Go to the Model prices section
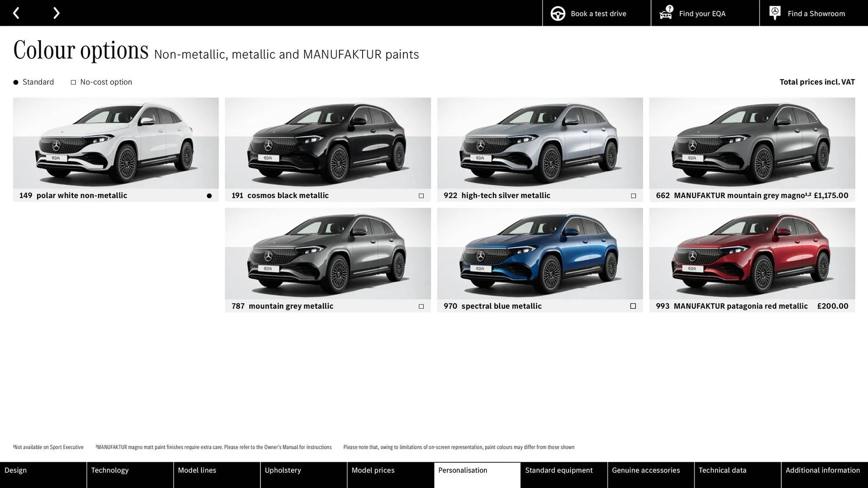 pos(373,470)
